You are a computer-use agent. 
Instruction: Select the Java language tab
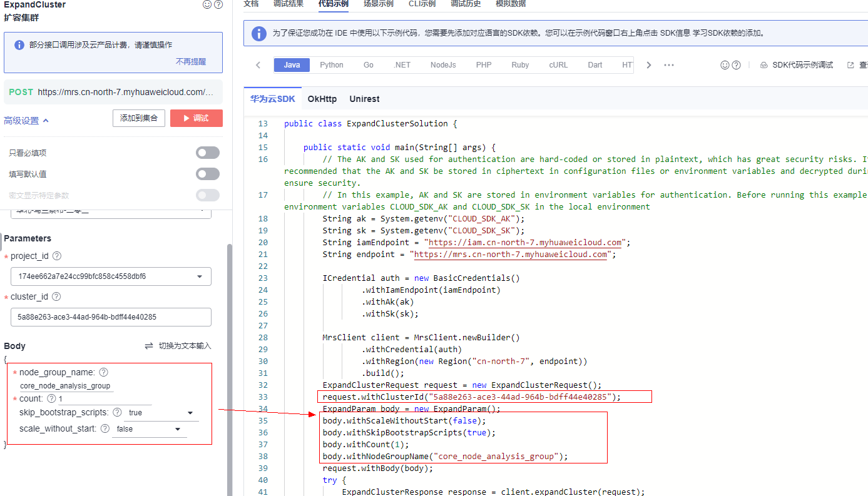point(292,65)
